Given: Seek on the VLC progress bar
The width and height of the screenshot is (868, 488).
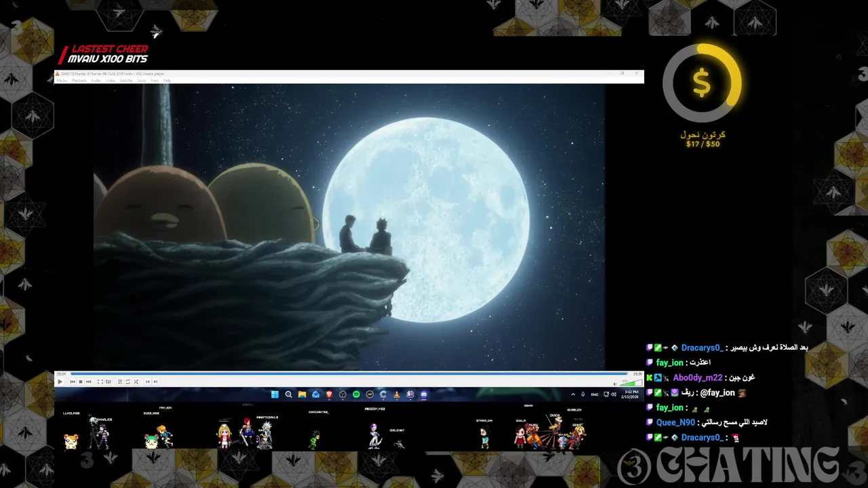Looking at the screenshot, I should (348, 373).
